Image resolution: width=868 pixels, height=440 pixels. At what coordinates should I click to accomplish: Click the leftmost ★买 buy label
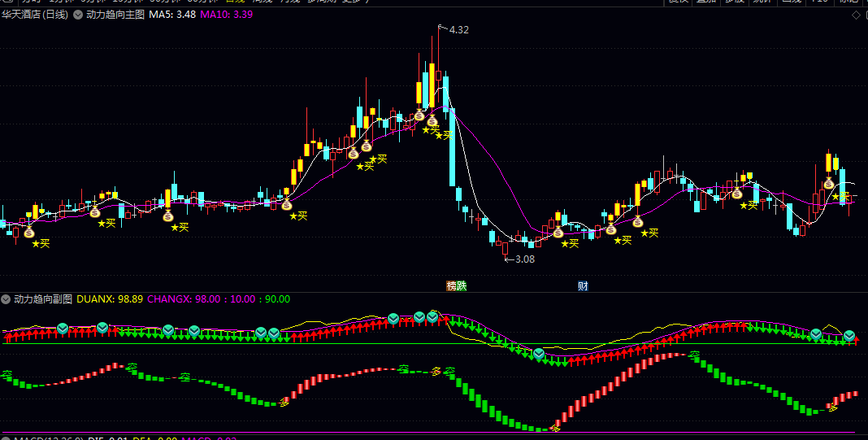click(x=41, y=243)
